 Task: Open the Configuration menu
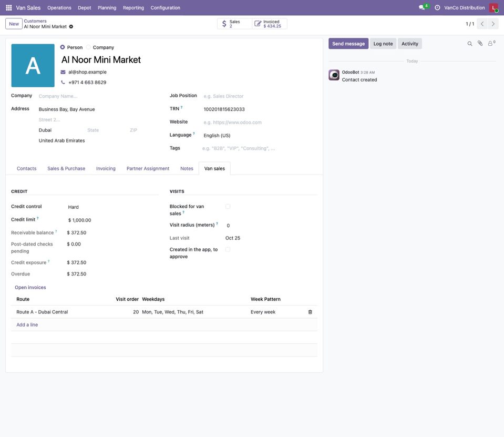point(165,7)
